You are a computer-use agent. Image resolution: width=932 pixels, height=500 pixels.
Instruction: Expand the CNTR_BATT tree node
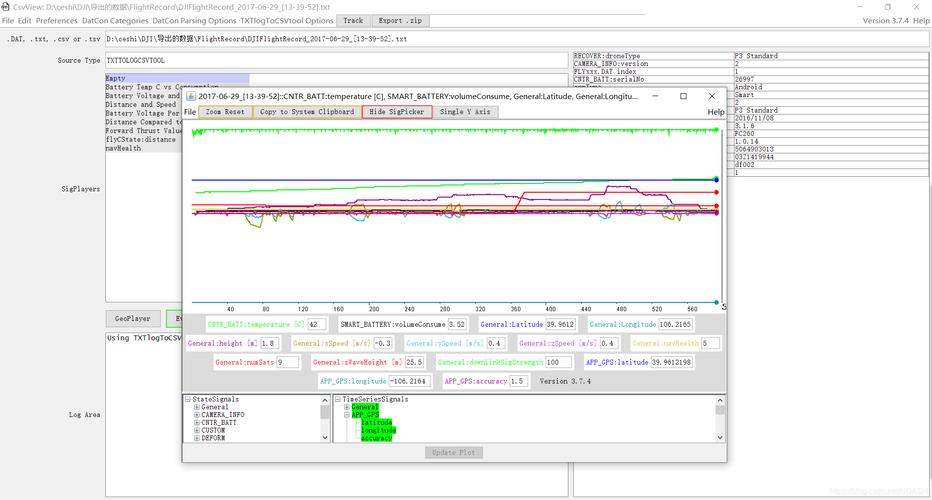[x=196, y=423]
